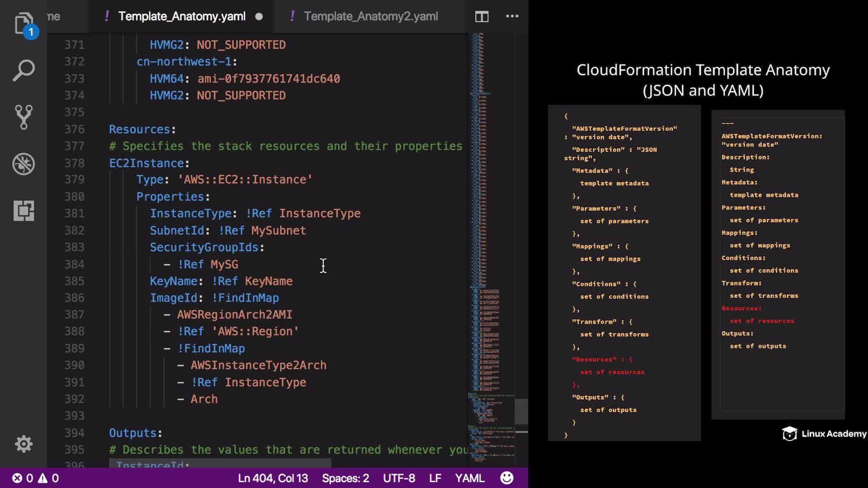Screen dimensions: 868x488
Task: Click Ln 404, Col 13 go-to-line indicator
Action: 273,478
